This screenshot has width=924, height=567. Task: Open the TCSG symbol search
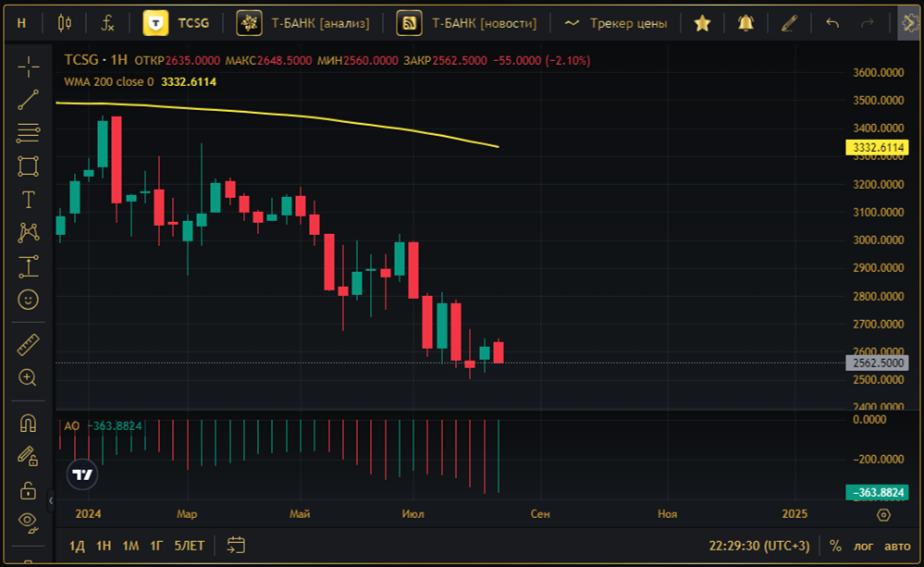[177, 23]
